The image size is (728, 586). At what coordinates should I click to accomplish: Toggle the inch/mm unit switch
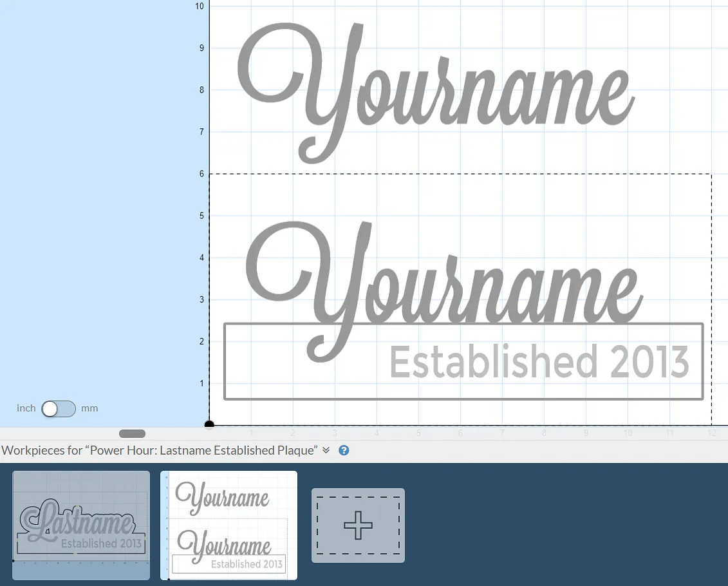pos(59,409)
